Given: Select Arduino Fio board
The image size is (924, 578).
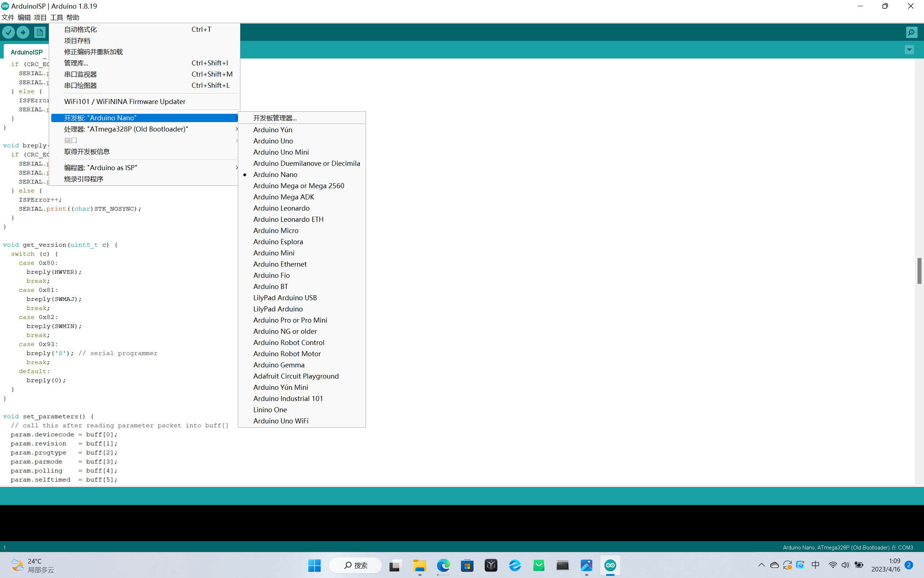Looking at the screenshot, I should (x=302, y=275).
